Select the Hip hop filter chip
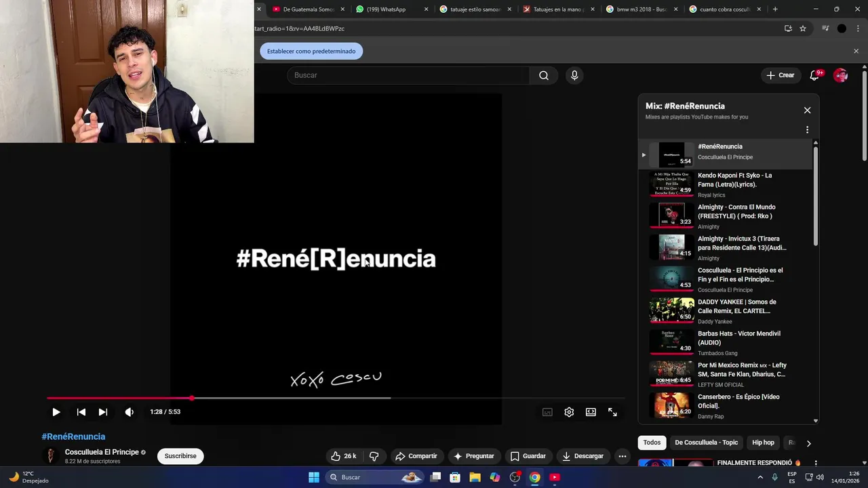The image size is (868, 488). tap(763, 443)
